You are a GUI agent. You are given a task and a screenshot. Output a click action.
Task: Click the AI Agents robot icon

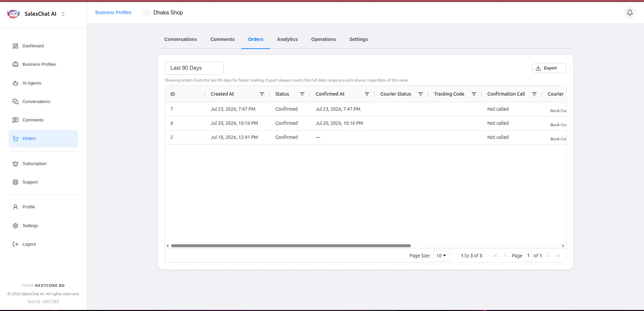pyautogui.click(x=15, y=83)
